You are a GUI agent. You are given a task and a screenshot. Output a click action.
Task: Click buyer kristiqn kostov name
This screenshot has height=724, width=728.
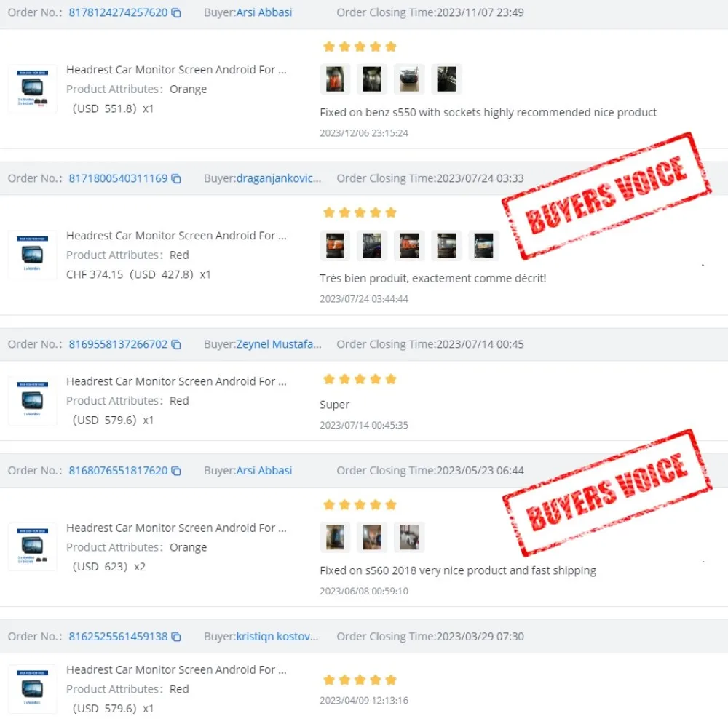pyautogui.click(x=277, y=636)
